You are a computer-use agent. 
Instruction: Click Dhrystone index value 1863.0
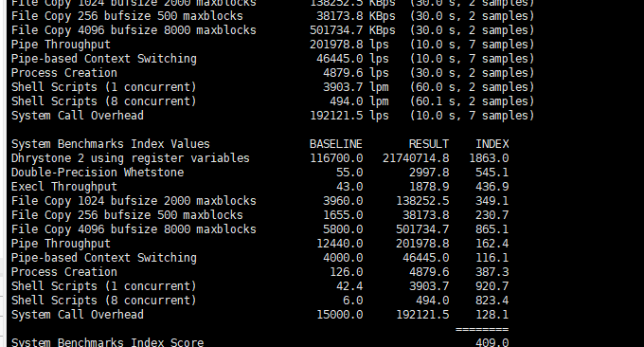(489, 158)
